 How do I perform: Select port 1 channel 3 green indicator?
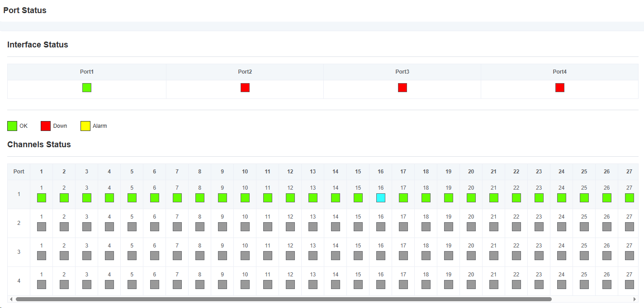point(87,198)
